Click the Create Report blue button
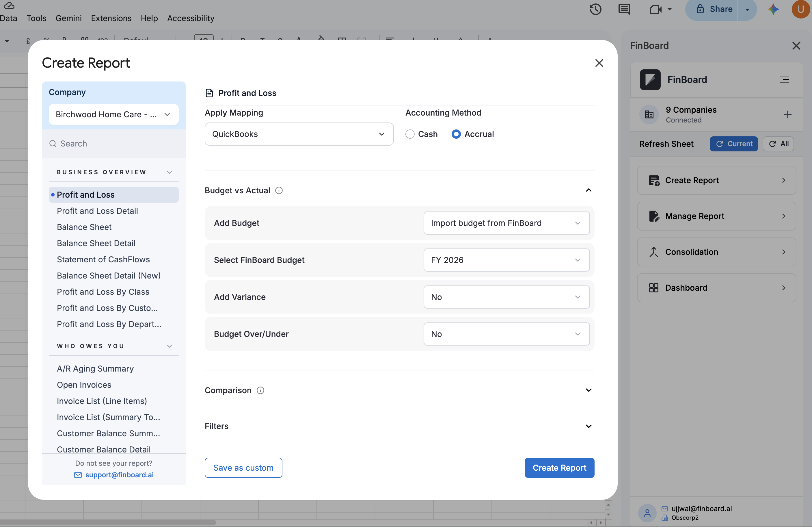Image resolution: width=812 pixels, height=527 pixels. click(559, 468)
